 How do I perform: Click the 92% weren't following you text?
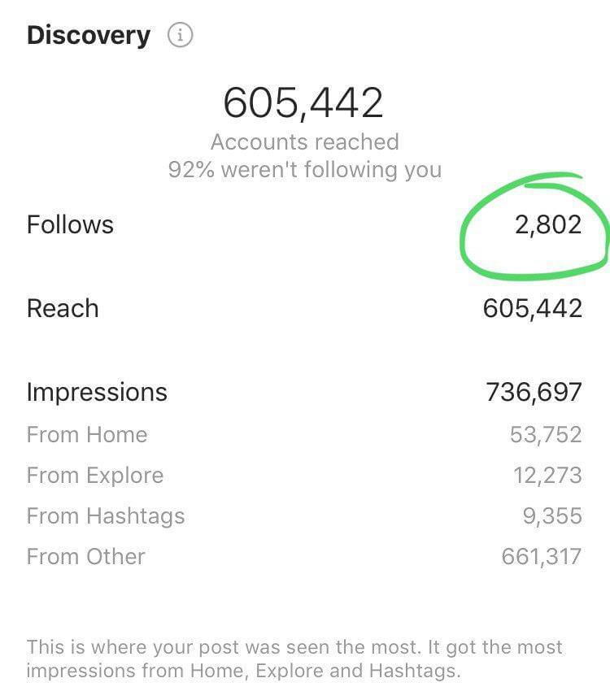pyautogui.click(x=305, y=170)
